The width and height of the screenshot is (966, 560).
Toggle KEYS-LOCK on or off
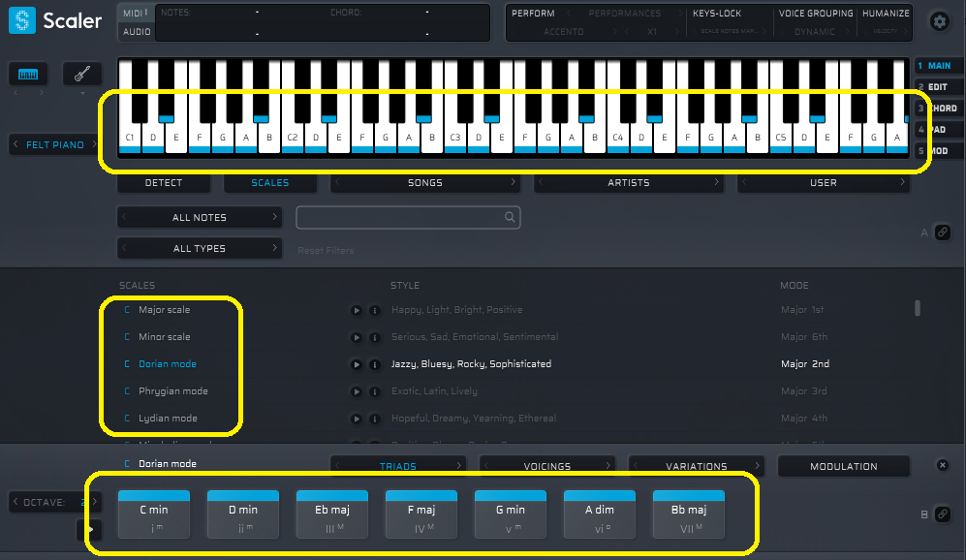pyautogui.click(x=716, y=13)
